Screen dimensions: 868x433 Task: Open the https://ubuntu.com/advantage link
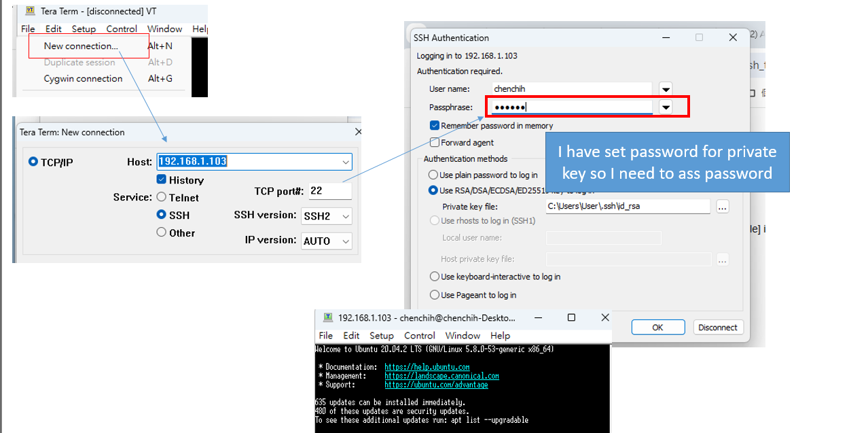tap(436, 385)
